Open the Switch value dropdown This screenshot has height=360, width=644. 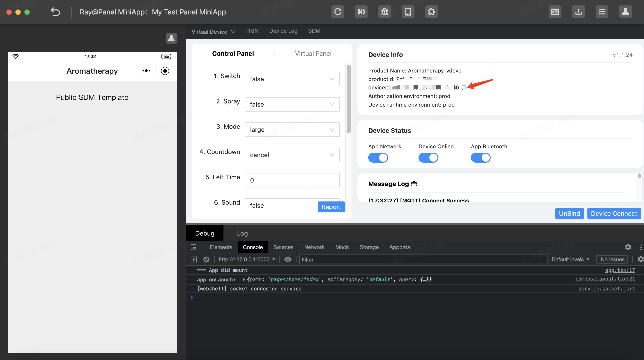point(292,79)
